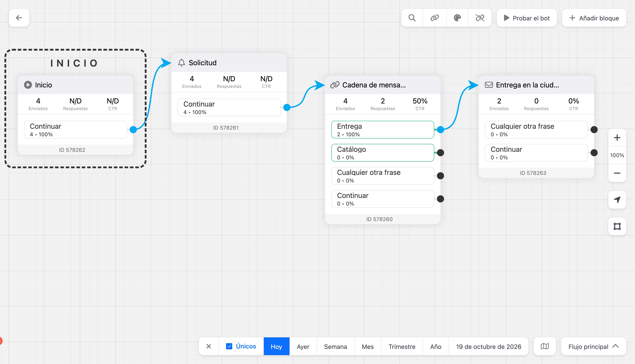The height and width of the screenshot is (364, 635).
Task: Click the Catálogo output connector dot
Action: point(441,153)
